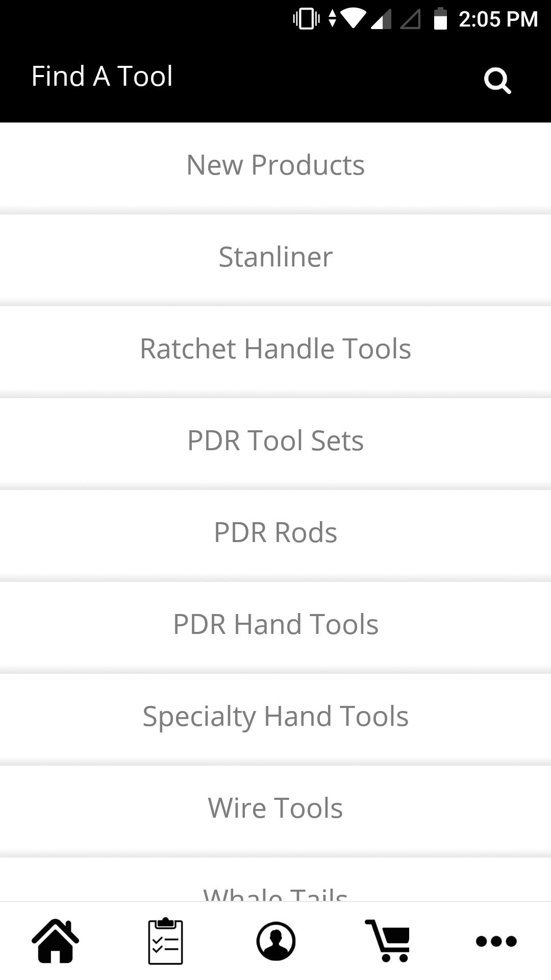Tap the three-dot more options icon
This screenshot has height=980, width=551.
(x=496, y=941)
